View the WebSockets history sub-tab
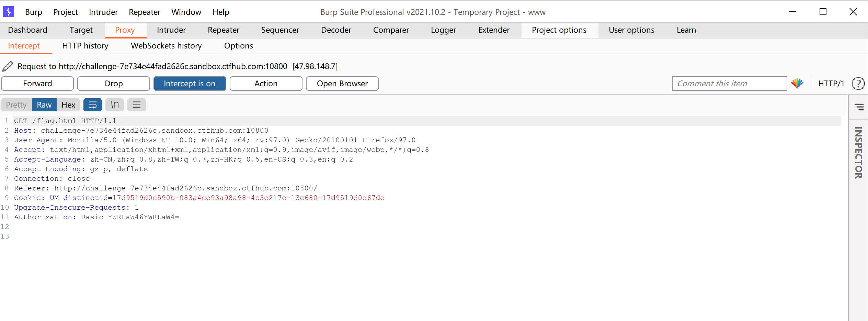This screenshot has height=321, width=868. tap(166, 46)
